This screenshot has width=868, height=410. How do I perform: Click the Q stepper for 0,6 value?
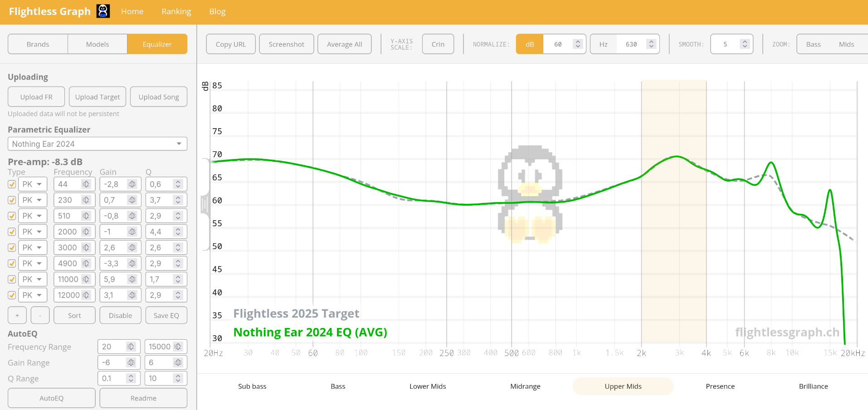[178, 184]
